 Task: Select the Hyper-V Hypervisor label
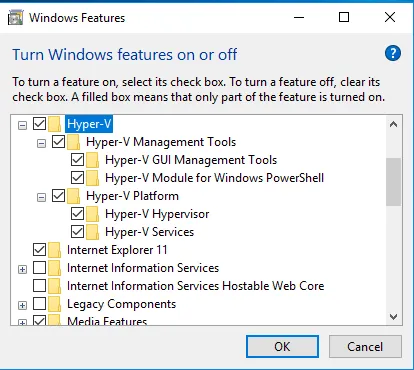click(x=157, y=214)
